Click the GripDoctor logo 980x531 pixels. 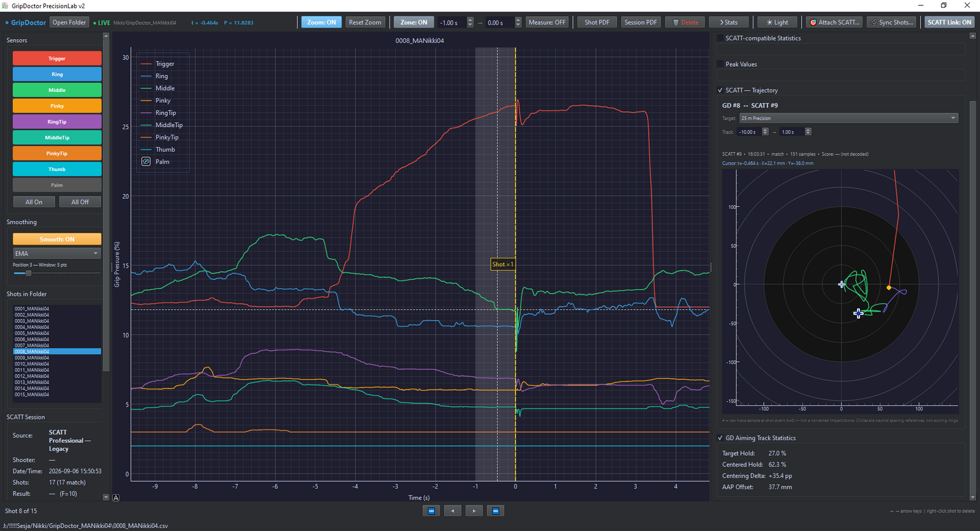pos(26,23)
